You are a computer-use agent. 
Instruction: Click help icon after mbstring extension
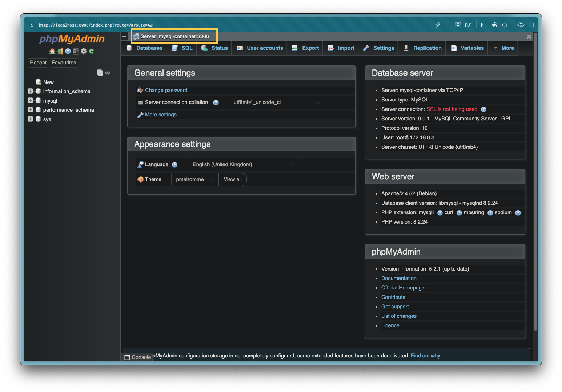click(x=490, y=213)
